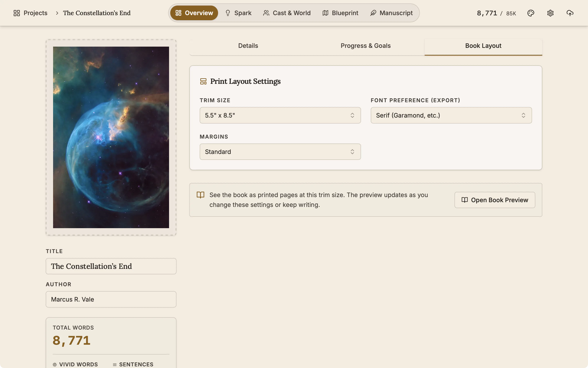Switch to the Blueprint section
Screen dimensions: 588x368
click(340, 13)
